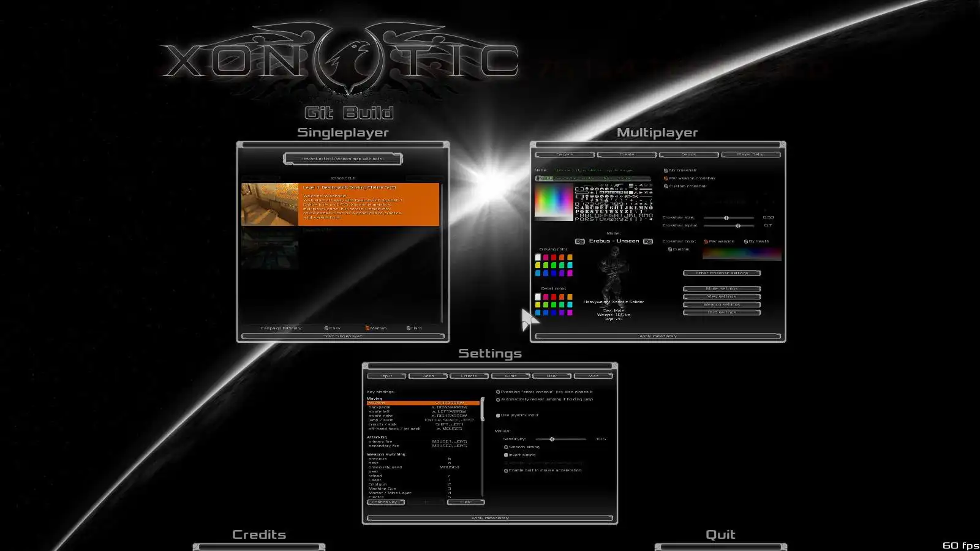
Task: Select the red Detail color swatch
Action: [x=554, y=297]
